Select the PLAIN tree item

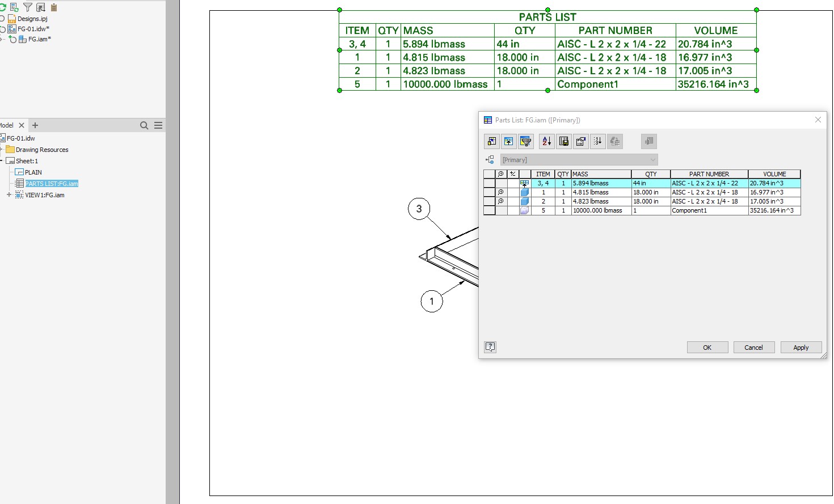coord(33,172)
